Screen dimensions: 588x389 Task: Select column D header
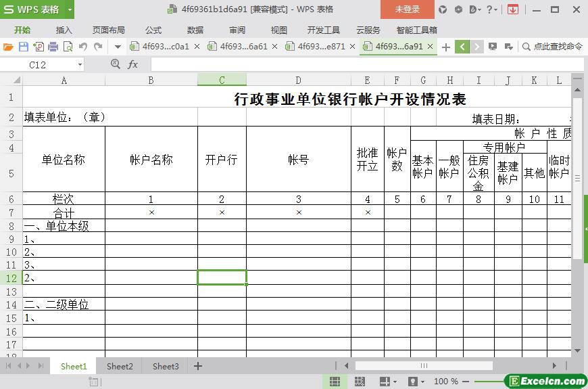click(299, 80)
